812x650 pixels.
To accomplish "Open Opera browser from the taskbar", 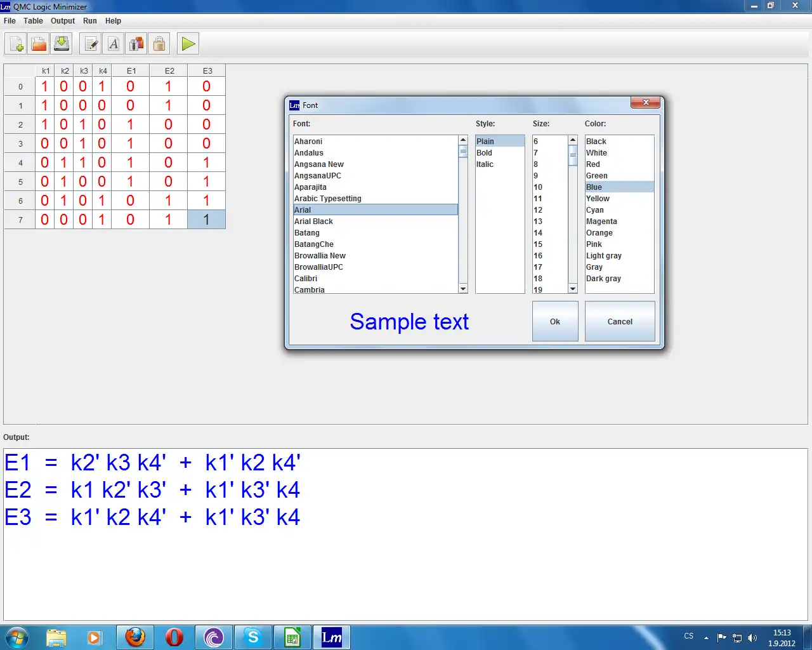I will coord(174,637).
